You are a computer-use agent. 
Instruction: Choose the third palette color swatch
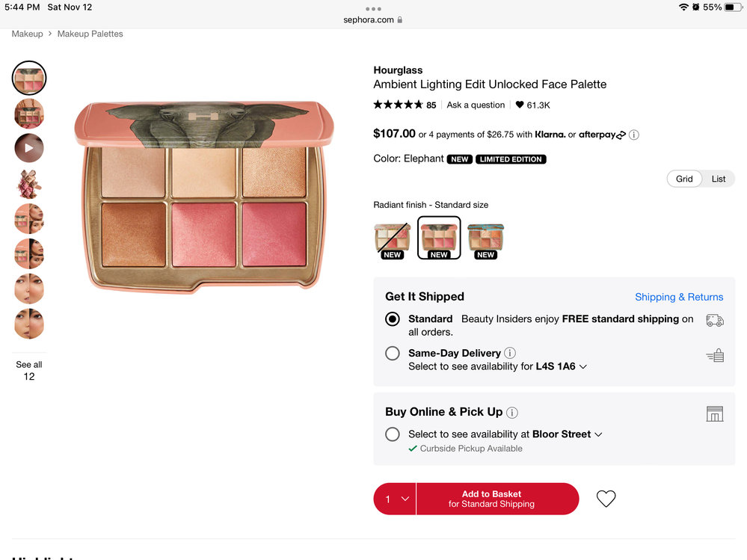(486, 239)
